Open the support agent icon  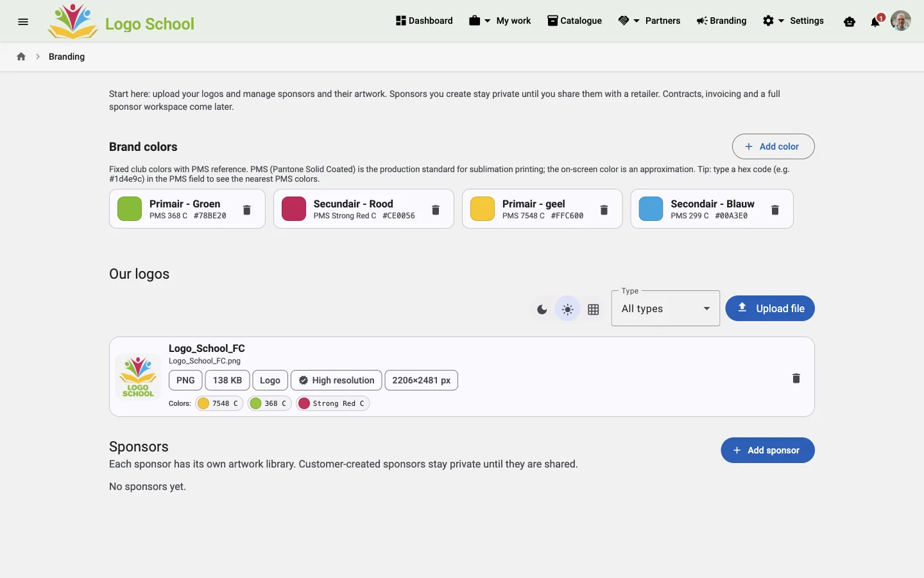(x=850, y=21)
